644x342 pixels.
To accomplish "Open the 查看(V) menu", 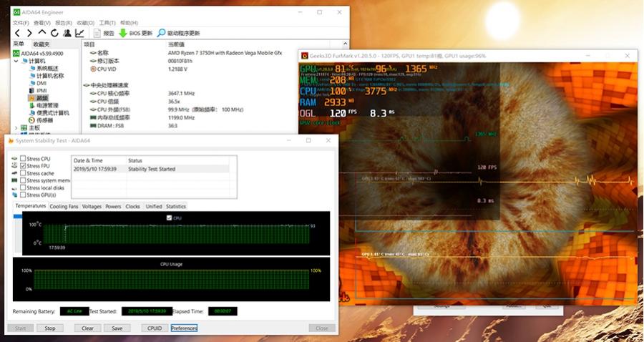I will [x=42, y=23].
